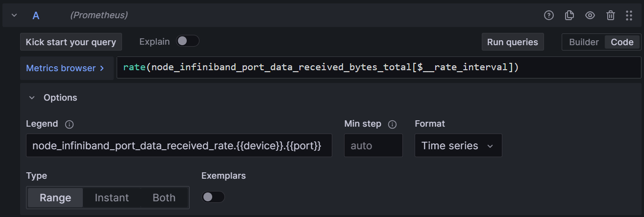The height and width of the screenshot is (217, 644).
Task: Delete query A with trash icon
Action: coord(611,15)
